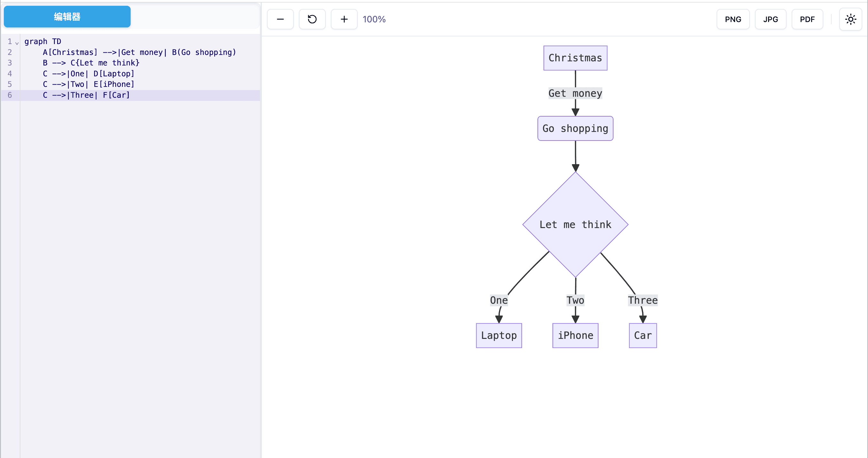Open the 编辑器 editor tab

point(67,17)
